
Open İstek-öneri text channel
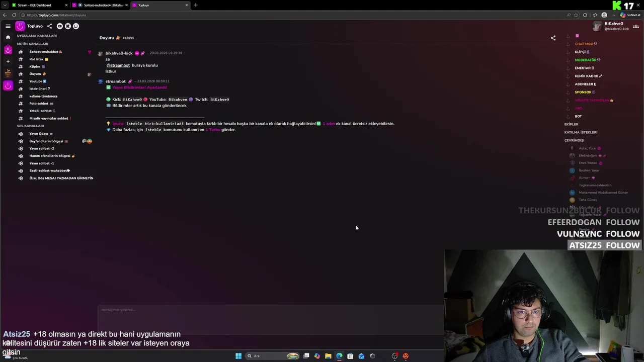pos(40,88)
